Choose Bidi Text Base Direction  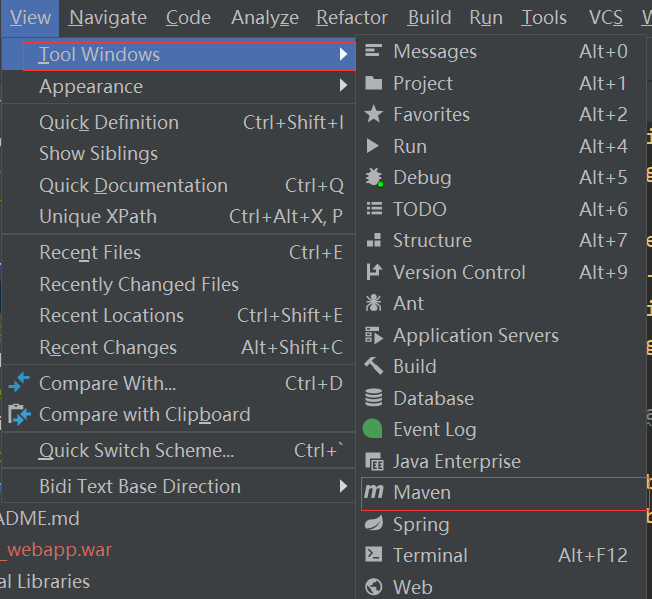coord(179,486)
